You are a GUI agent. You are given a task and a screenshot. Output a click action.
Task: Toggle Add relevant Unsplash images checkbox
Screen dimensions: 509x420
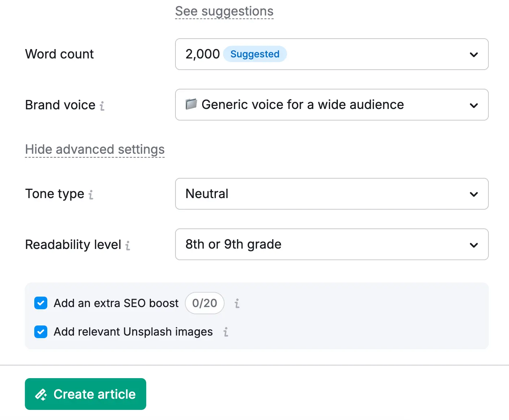(x=41, y=332)
